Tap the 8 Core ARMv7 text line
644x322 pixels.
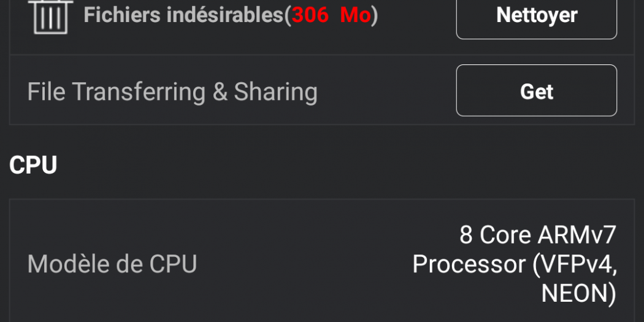(537, 235)
